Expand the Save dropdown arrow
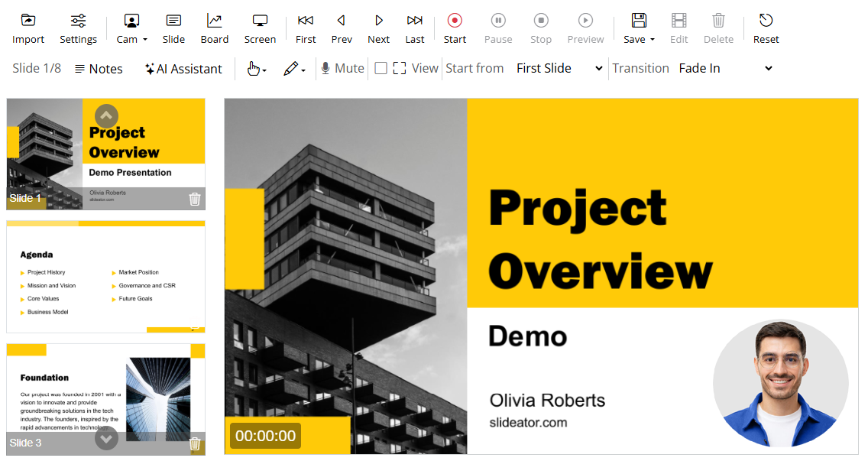 [653, 39]
